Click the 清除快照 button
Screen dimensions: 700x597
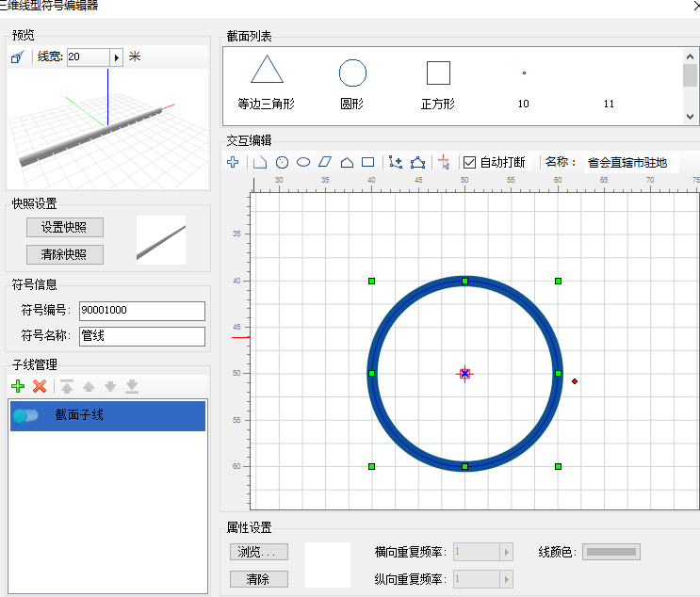point(65,255)
